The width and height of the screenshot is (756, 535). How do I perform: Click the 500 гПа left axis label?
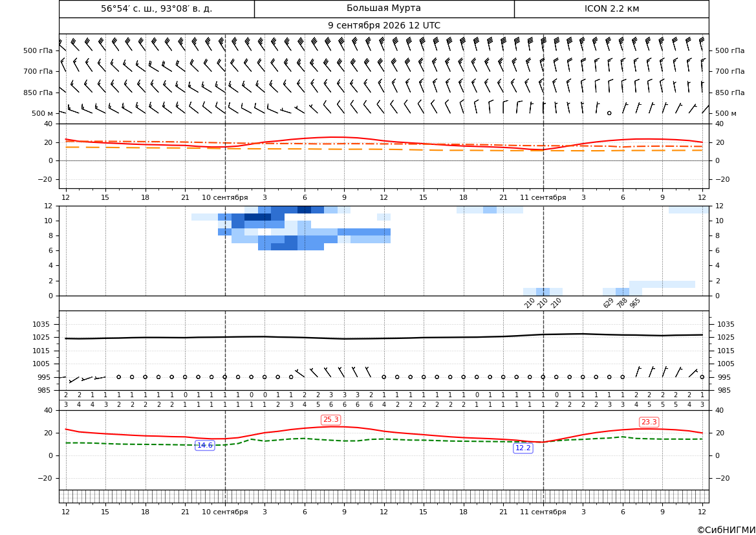[x=38, y=50]
